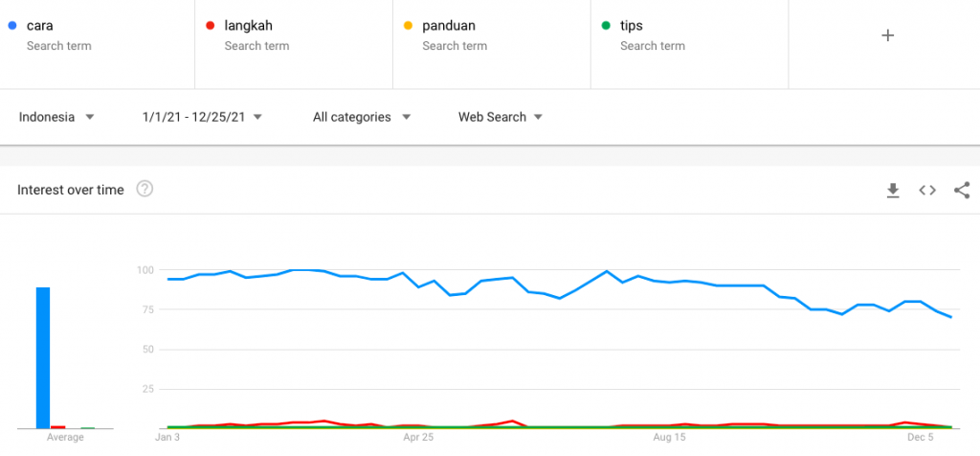Open the All categories dropdown
This screenshot has height=456, width=980.
[x=362, y=117]
